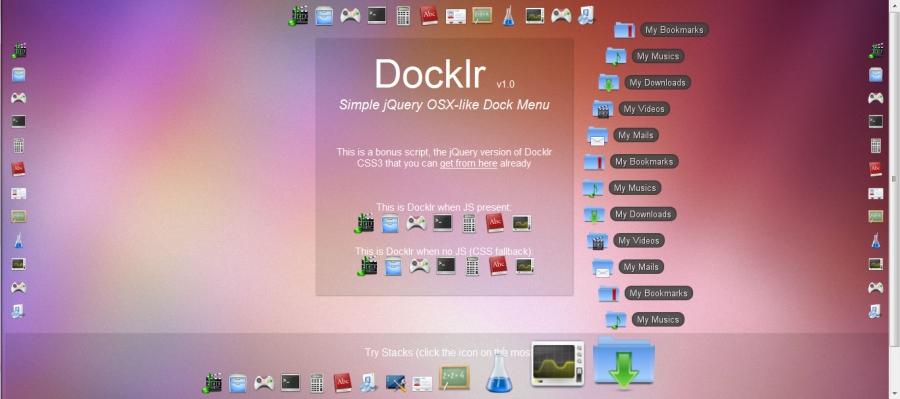Open the file drawer in right-edge dock

point(876,75)
